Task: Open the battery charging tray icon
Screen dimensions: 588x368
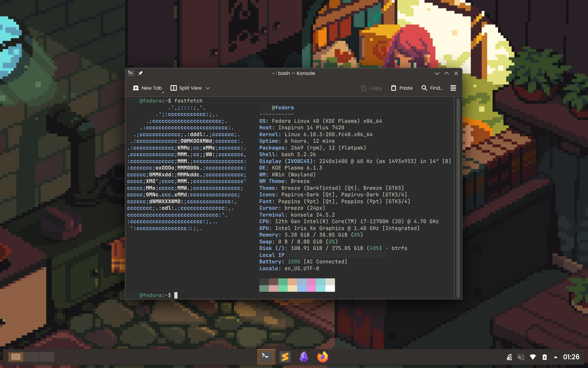Action: [x=545, y=357]
